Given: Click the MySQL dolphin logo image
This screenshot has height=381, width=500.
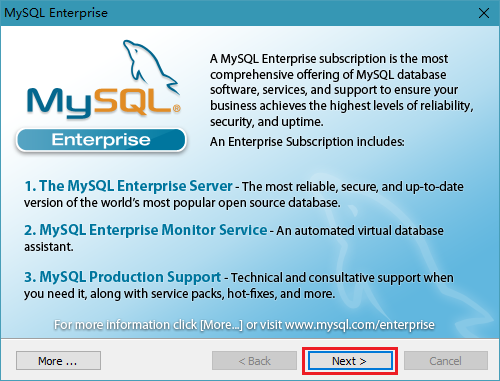Looking at the screenshot, I should click(x=103, y=79).
